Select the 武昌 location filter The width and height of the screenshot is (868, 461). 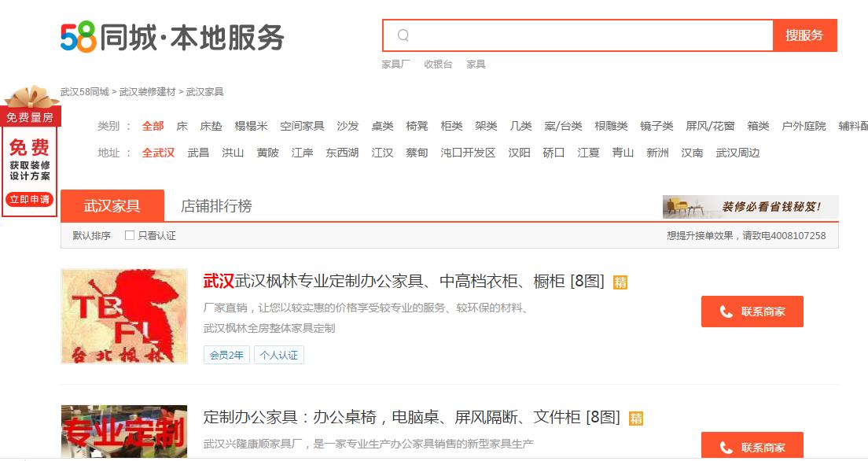pyautogui.click(x=198, y=153)
